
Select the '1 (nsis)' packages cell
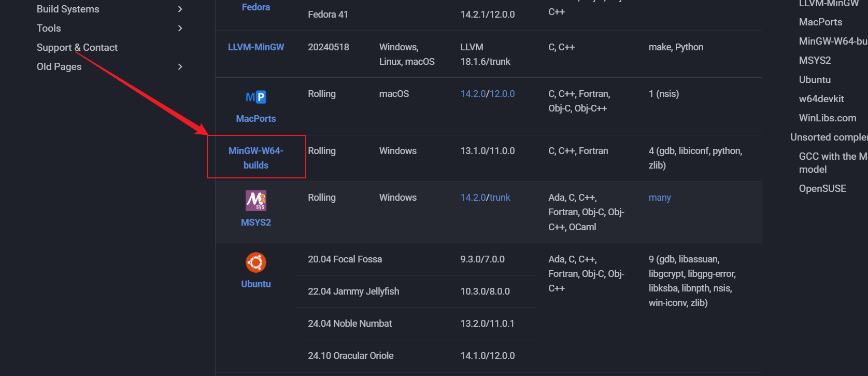pos(663,94)
